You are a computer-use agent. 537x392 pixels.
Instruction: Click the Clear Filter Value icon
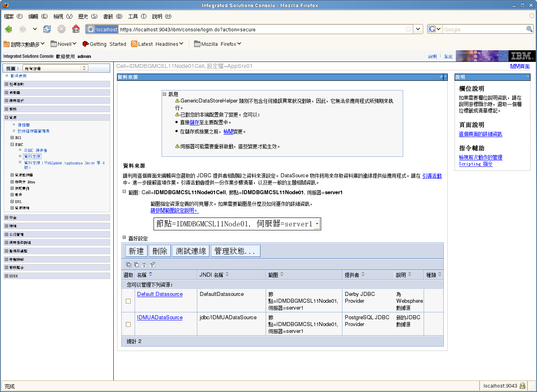pos(152,265)
